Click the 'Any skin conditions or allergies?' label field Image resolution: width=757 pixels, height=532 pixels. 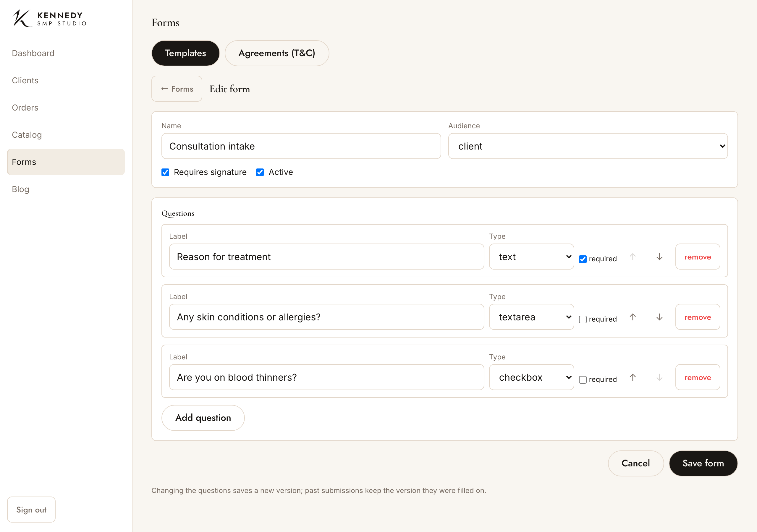326,317
